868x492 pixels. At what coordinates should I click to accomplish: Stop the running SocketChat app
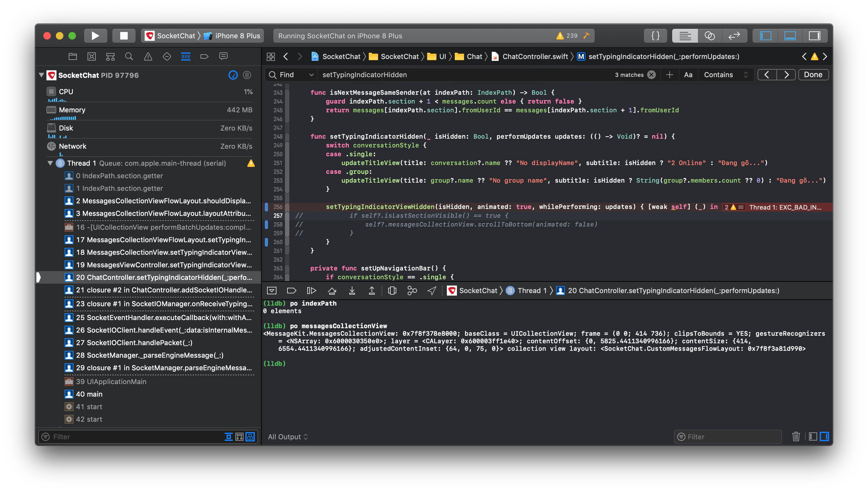coord(124,36)
